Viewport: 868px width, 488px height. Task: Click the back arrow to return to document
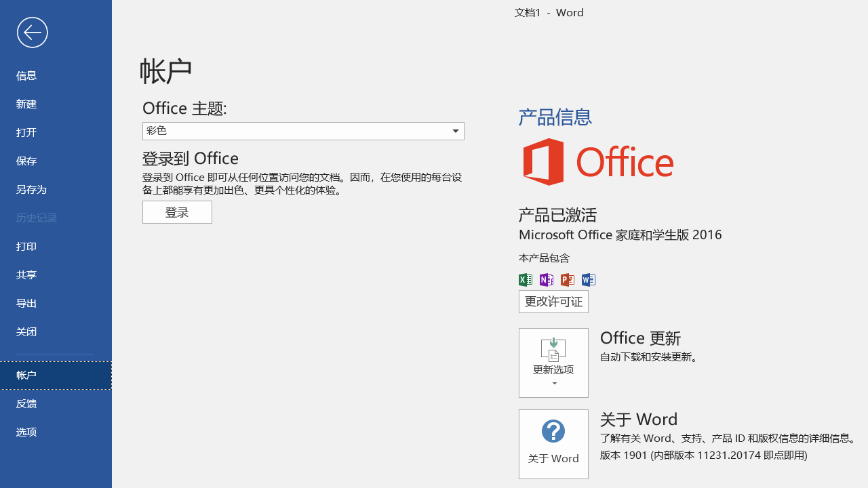(x=32, y=33)
